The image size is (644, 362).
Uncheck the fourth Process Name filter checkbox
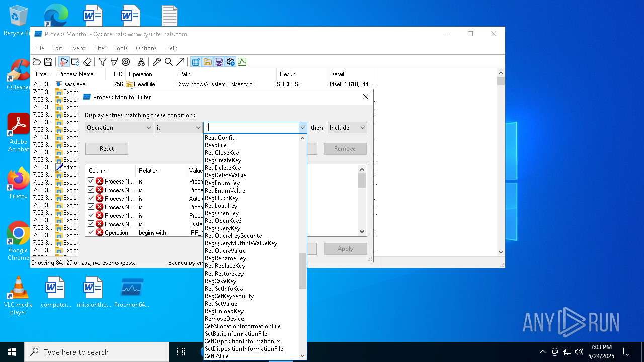(x=91, y=207)
